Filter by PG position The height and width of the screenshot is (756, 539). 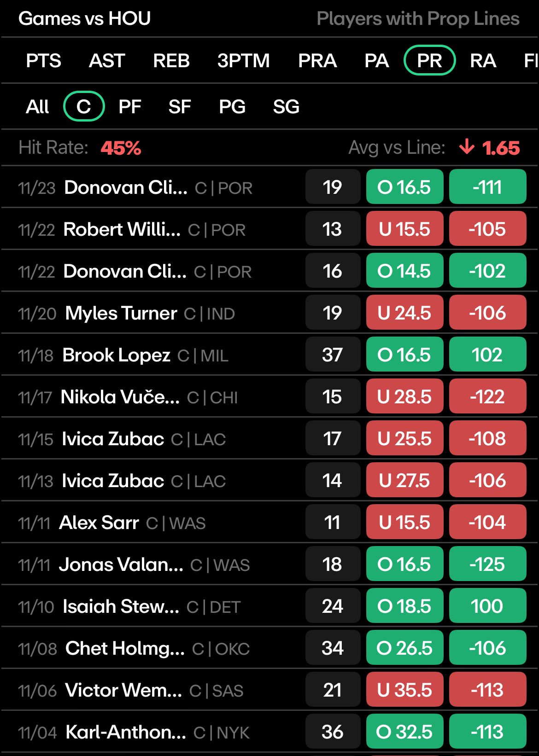(232, 107)
